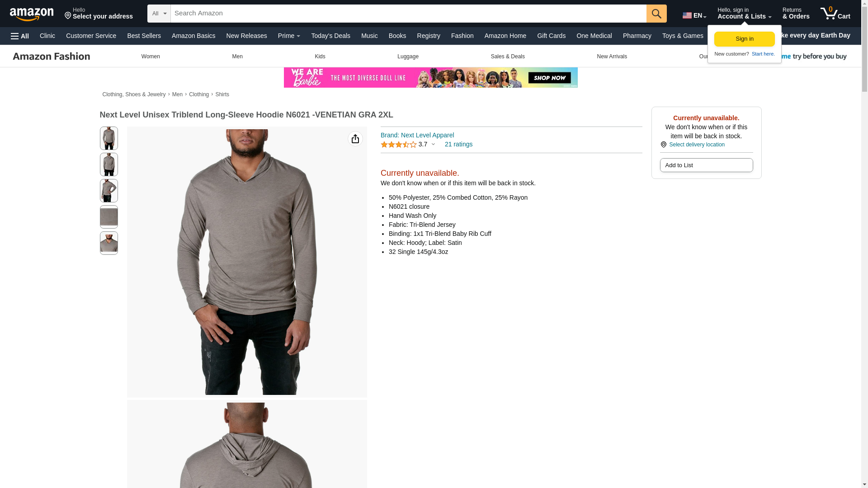Expand the EN language selector
The image size is (868, 488).
(694, 15)
